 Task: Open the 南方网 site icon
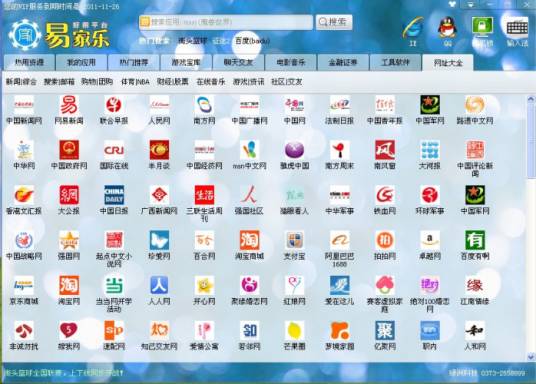(204, 105)
